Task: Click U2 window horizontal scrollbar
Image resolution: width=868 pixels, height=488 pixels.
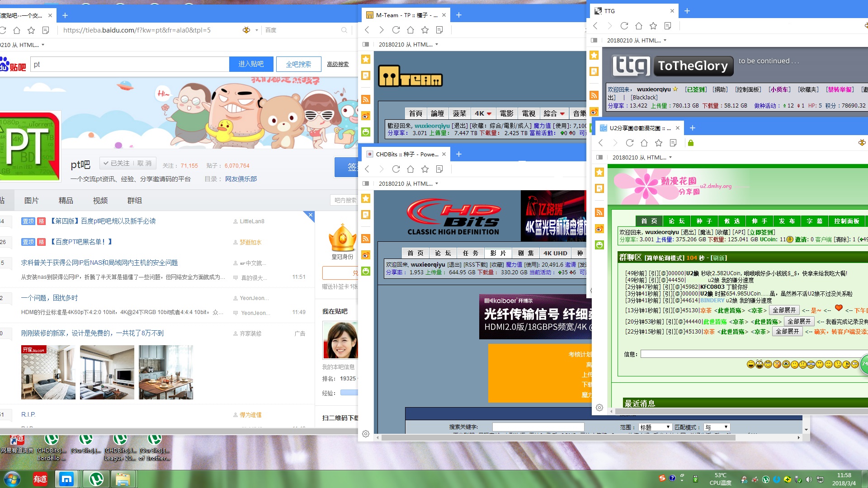Action: (x=741, y=412)
